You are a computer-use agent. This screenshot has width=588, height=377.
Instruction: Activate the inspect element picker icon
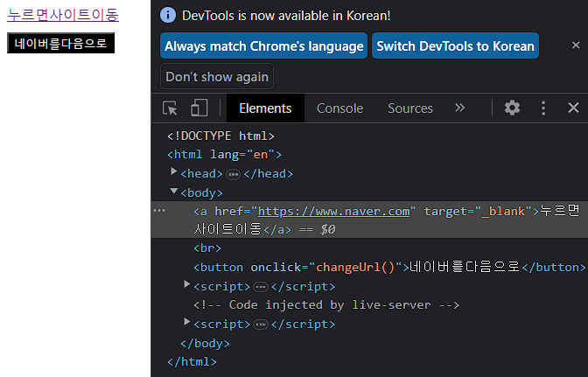(170, 108)
